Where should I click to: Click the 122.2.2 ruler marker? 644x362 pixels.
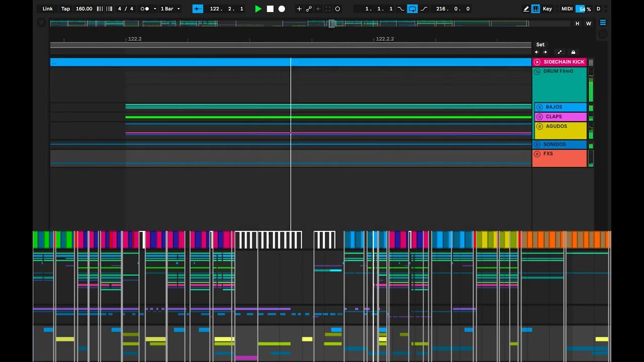click(385, 39)
